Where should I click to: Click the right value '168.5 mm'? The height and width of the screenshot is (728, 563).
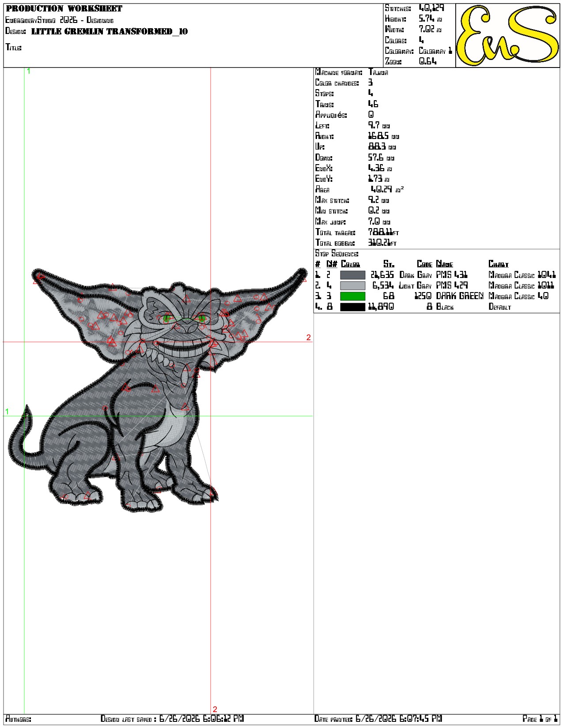pos(384,136)
